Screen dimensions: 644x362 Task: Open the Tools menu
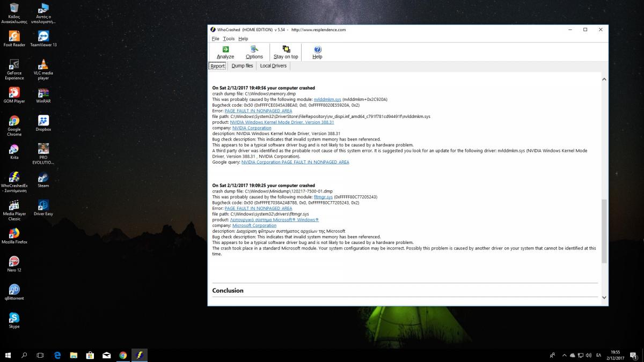click(229, 39)
